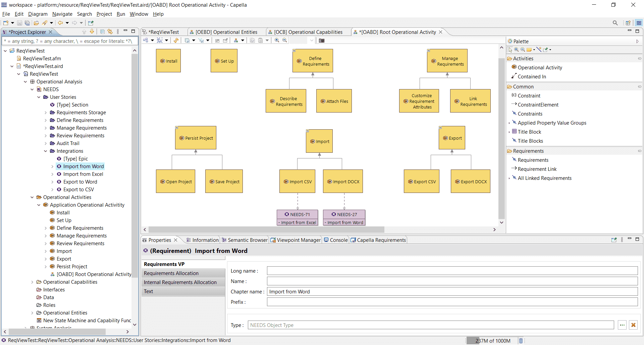Viewport: 644px width, 345px height.
Task: Expand the Title Block palette group arrow
Action: coord(509,132)
